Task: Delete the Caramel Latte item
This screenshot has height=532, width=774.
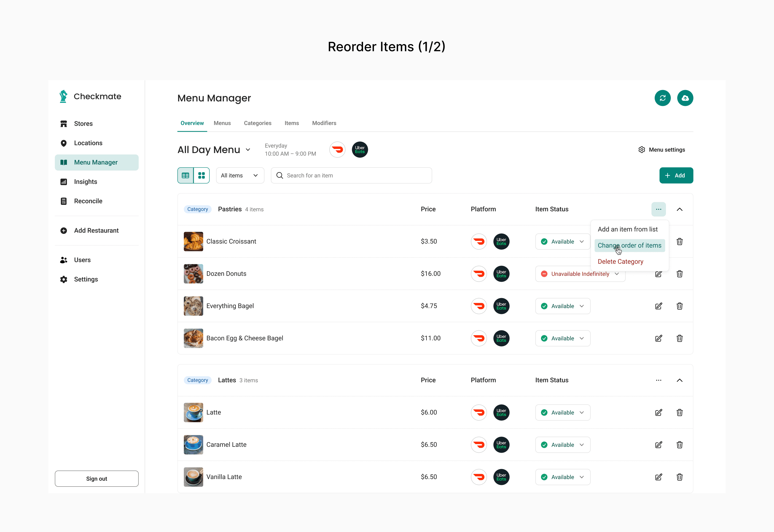Action: click(679, 445)
